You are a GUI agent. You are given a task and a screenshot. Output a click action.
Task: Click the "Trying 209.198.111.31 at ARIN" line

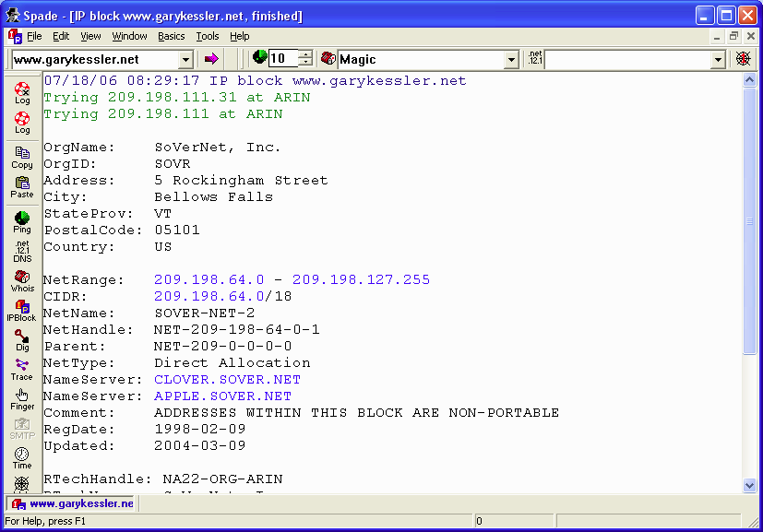click(x=176, y=97)
